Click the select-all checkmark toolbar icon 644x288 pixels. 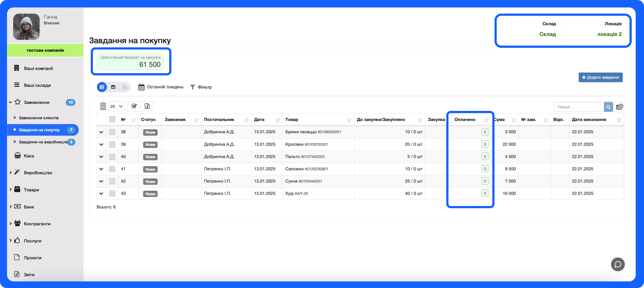pyautogui.click(x=134, y=106)
